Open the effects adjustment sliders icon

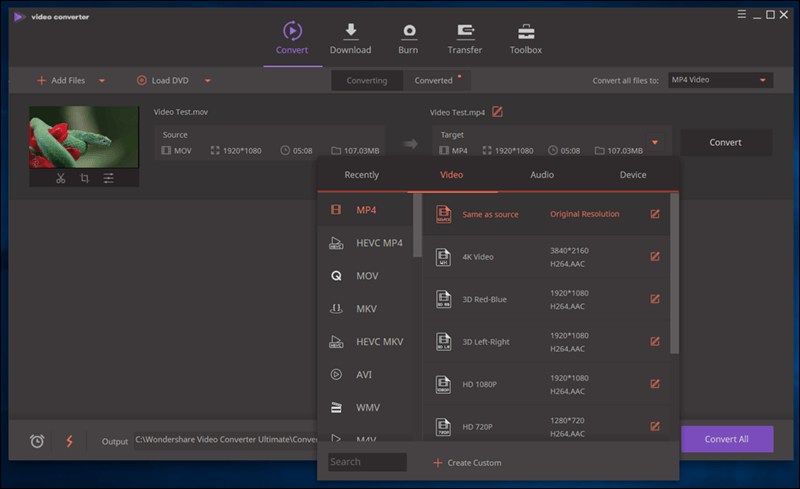108,178
